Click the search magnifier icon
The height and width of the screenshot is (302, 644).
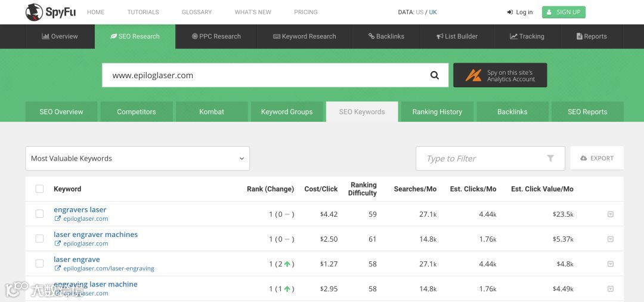[x=435, y=75]
